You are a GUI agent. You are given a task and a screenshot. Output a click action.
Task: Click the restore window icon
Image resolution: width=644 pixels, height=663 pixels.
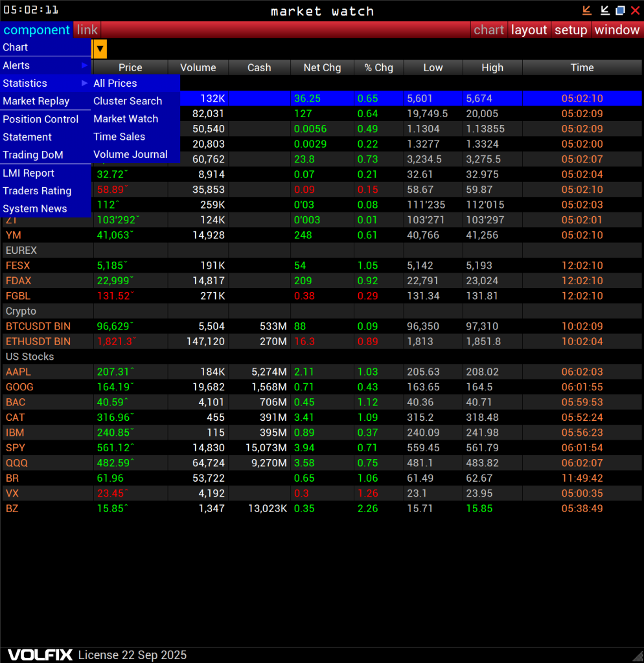pos(620,10)
